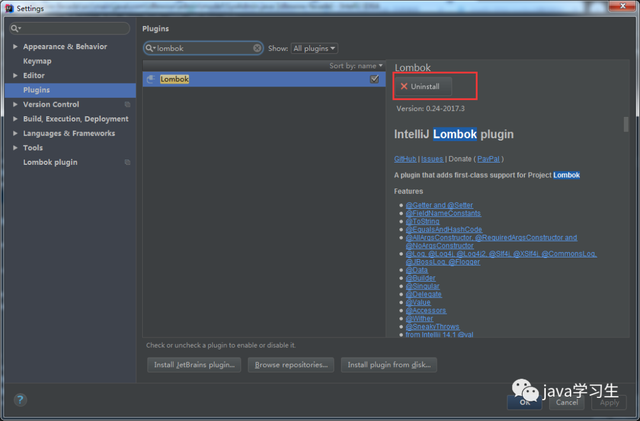Expand the Tools section
The height and width of the screenshot is (421, 640).
[15, 148]
